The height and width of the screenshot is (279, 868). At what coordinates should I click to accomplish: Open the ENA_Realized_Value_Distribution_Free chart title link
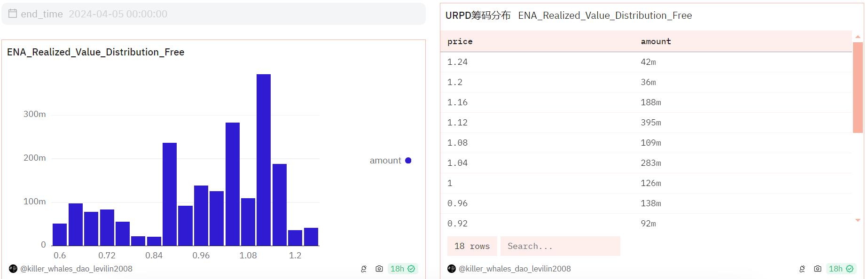click(x=95, y=52)
